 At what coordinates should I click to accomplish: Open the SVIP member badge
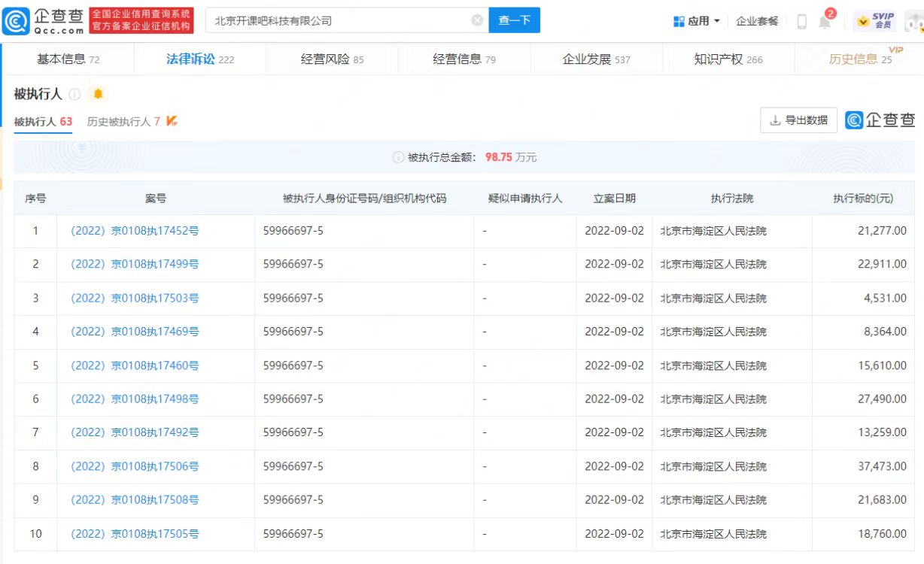[875, 21]
